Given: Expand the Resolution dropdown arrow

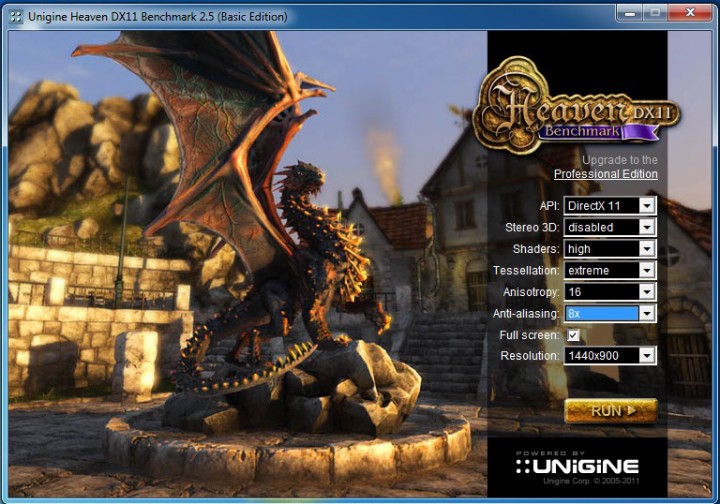Looking at the screenshot, I should click(647, 356).
